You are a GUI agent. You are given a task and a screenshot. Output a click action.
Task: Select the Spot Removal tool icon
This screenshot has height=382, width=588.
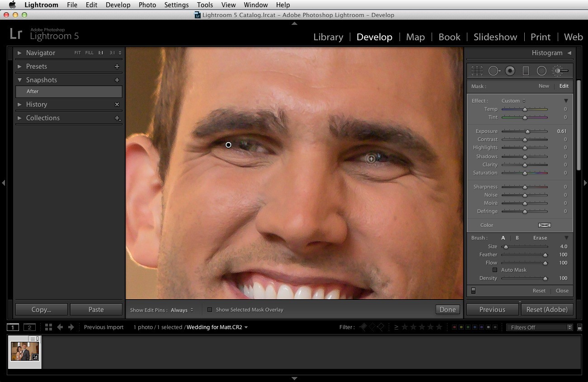494,71
